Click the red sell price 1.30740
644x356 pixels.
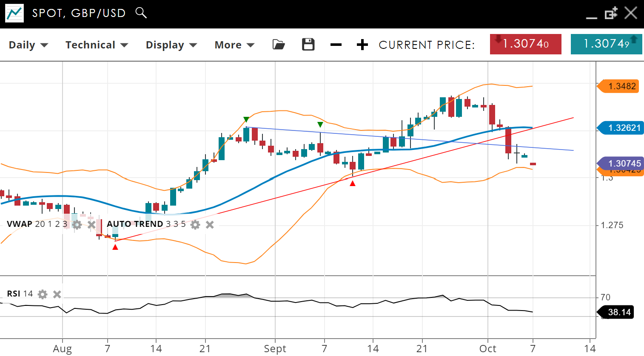click(x=525, y=44)
